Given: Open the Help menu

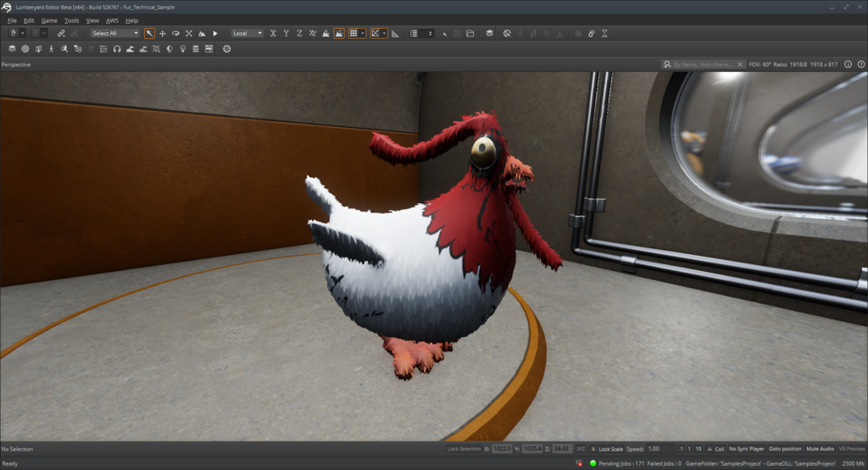Looking at the screenshot, I should tap(131, 20).
